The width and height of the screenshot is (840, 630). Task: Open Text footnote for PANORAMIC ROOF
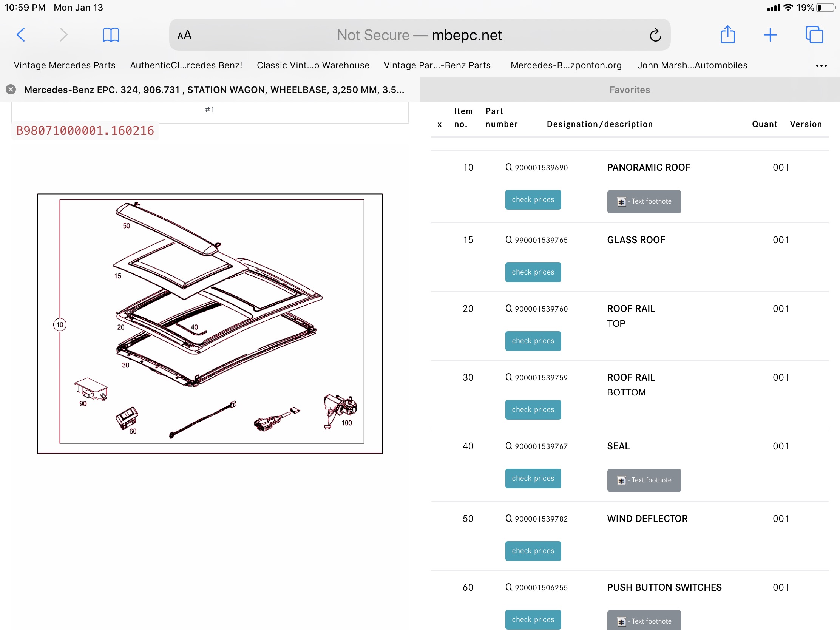pyautogui.click(x=644, y=202)
